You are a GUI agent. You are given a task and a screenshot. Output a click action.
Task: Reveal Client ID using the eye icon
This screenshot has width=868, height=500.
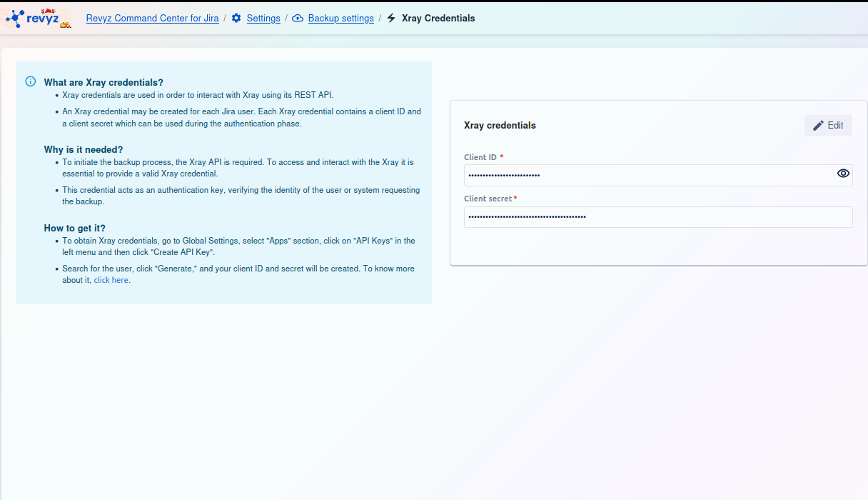point(843,174)
